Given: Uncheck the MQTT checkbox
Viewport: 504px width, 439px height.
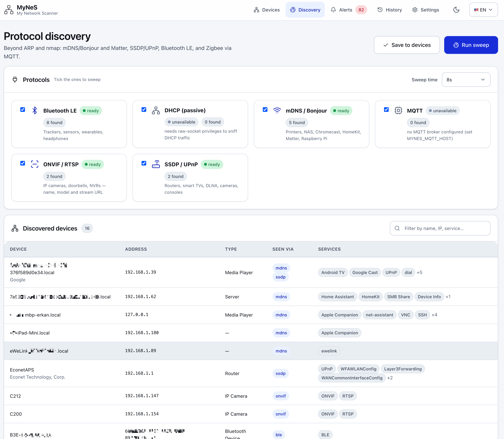Looking at the screenshot, I should pyautogui.click(x=386, y=110).
